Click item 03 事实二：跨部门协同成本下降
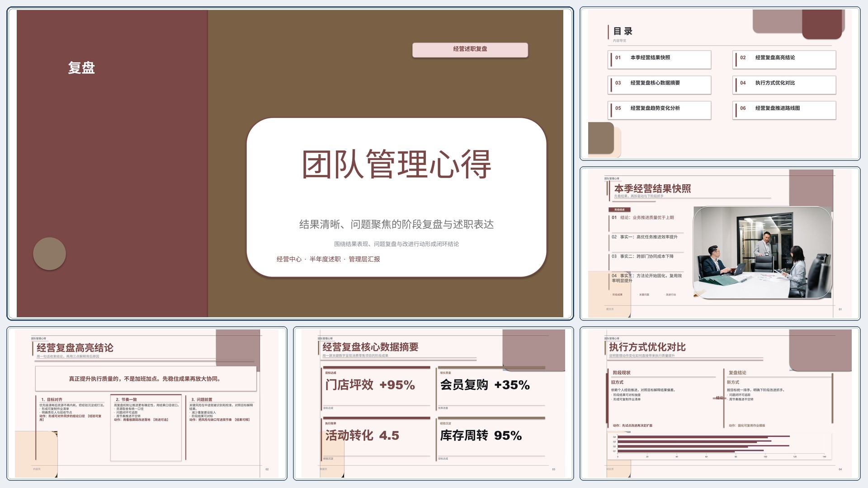868x488 pixels. coord(642,256)
